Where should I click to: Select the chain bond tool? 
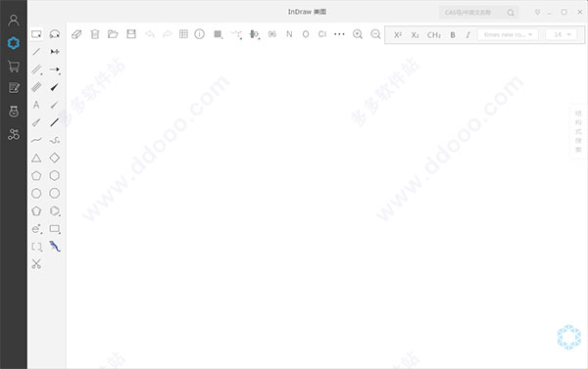coord(55,52)
